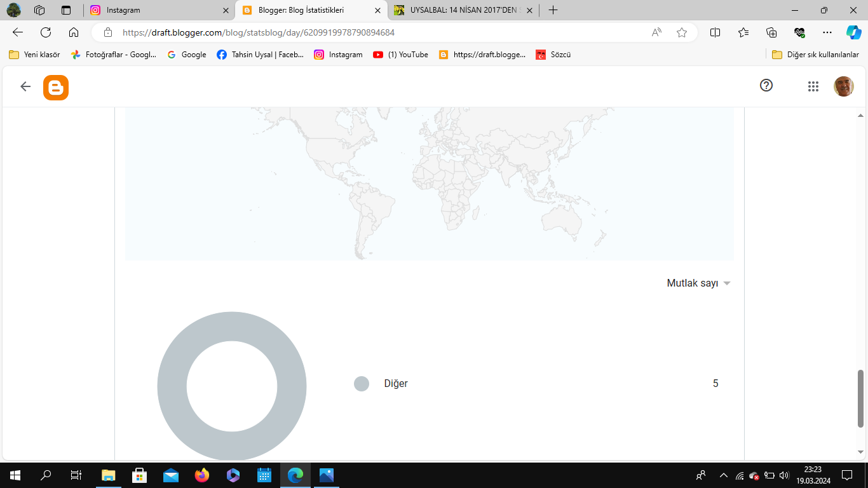Open the orange Blogger logo home
868x488 pixels.
[56, 88]
